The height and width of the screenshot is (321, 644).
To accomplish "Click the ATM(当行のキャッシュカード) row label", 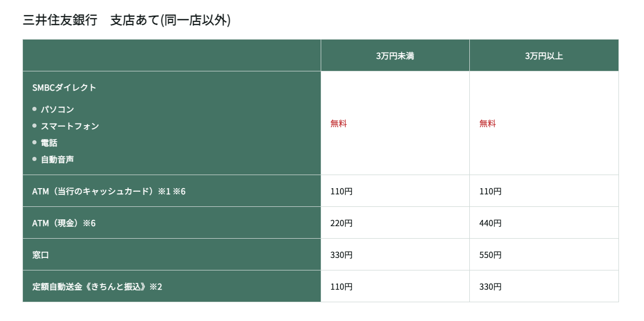I will click(108, 191).
